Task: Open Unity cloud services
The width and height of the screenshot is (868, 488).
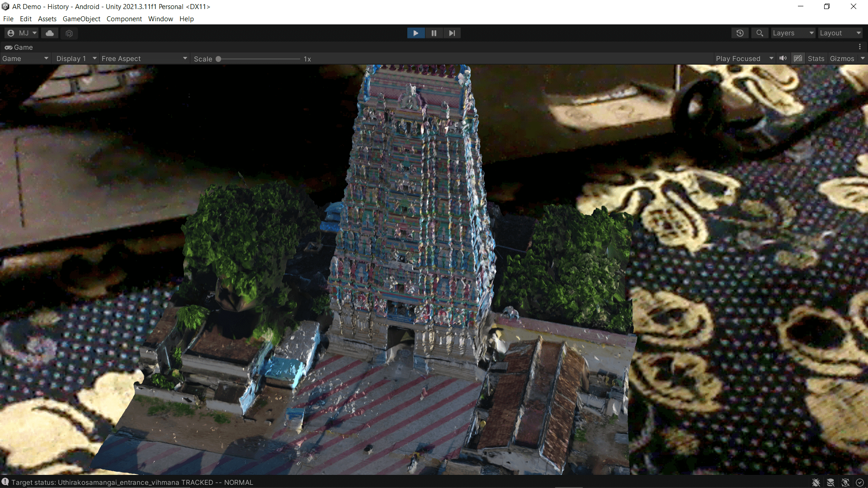Action: pos(50,33)
